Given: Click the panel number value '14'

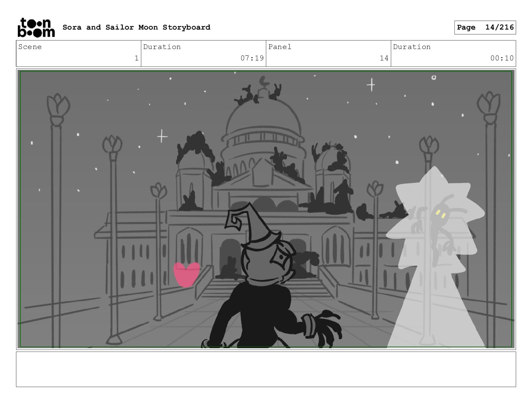Looking at the screenshot, I should (x=384, y=58).
